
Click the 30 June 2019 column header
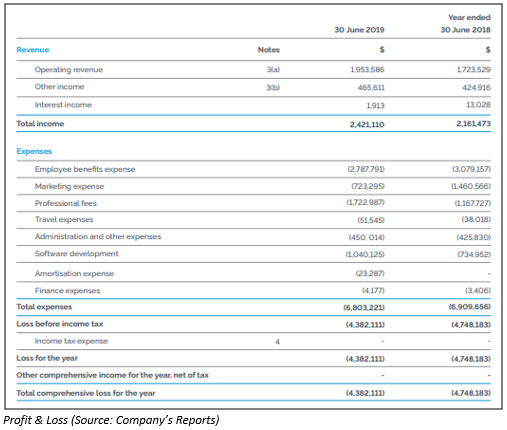coord(359,30)
